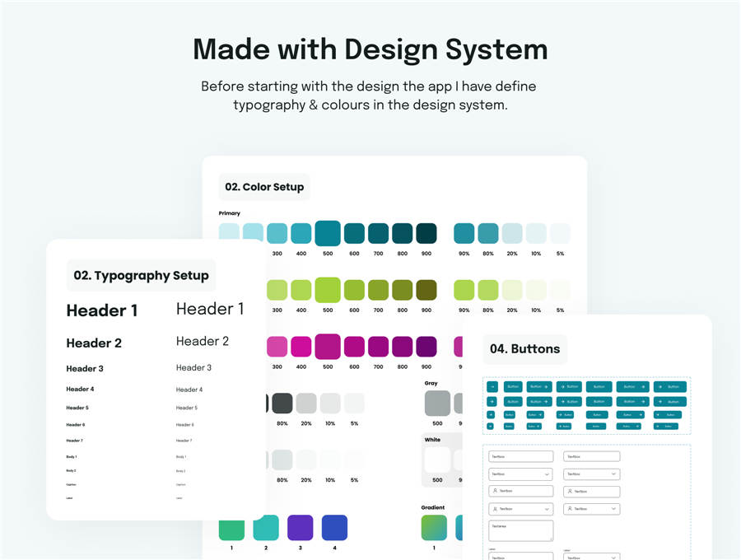Click the third-row arrow-only icon button
Viewport: 741px width, 560px height.
pyautogui.click(x=492, y=415)
